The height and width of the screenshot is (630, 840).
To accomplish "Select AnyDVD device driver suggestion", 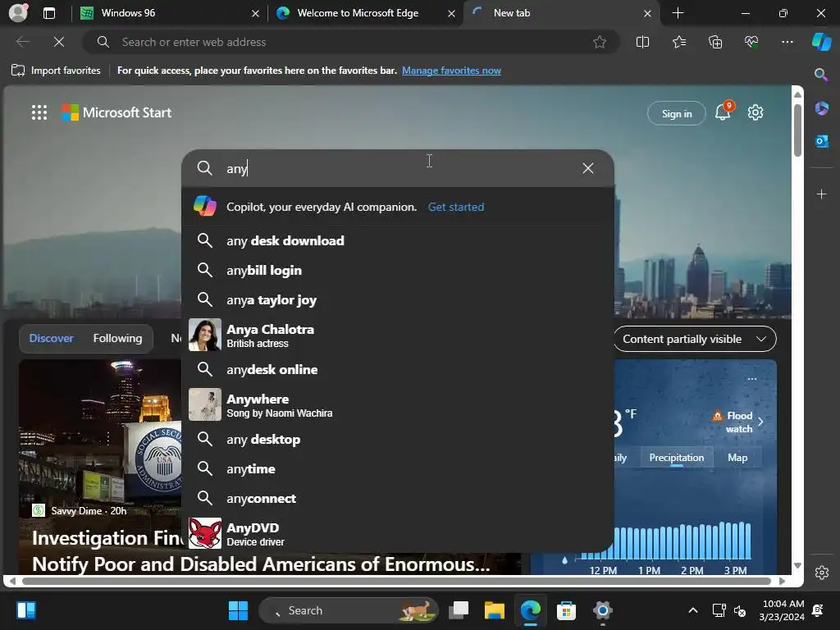I will point(398,533).
